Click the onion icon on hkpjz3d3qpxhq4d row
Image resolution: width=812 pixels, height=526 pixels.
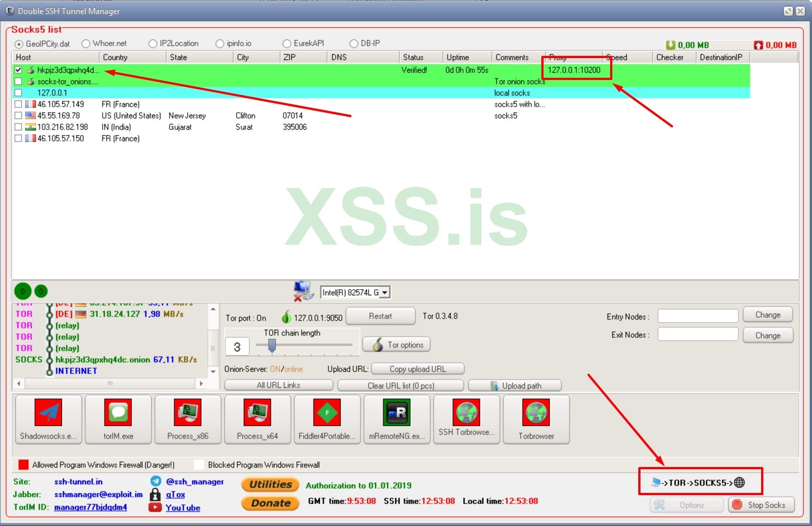(31, 70)
